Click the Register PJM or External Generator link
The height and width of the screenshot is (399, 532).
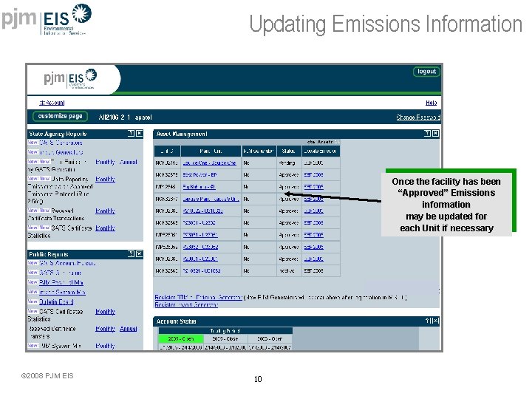coord(199,298)
